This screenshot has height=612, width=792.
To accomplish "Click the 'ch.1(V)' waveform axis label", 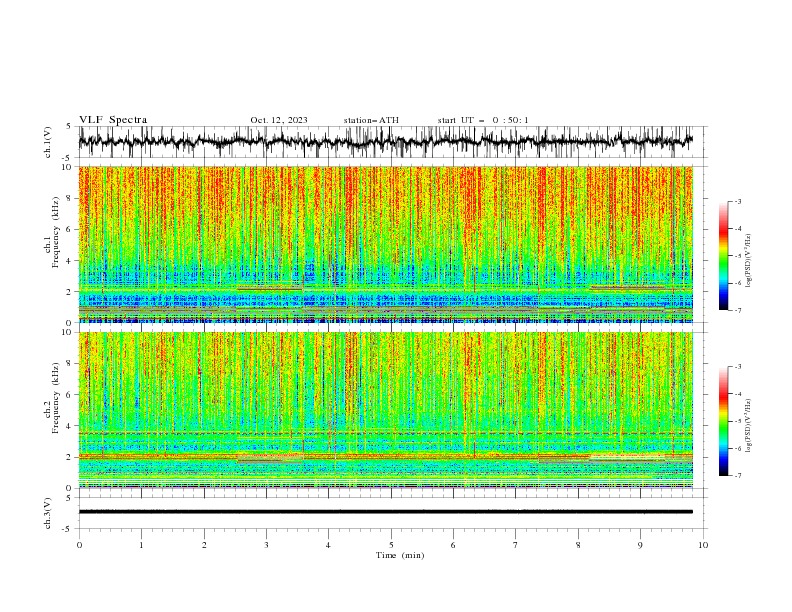I will coord(48,142).
